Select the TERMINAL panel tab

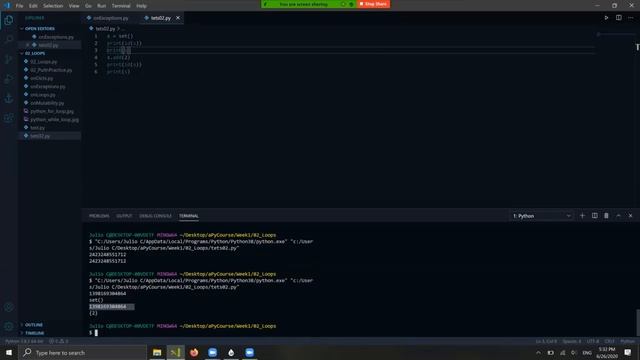[189, 216]
